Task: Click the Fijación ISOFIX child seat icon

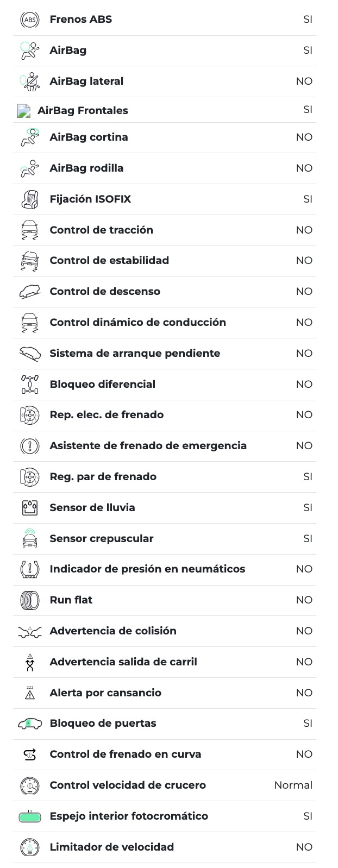Action: (x=29, y=199)
